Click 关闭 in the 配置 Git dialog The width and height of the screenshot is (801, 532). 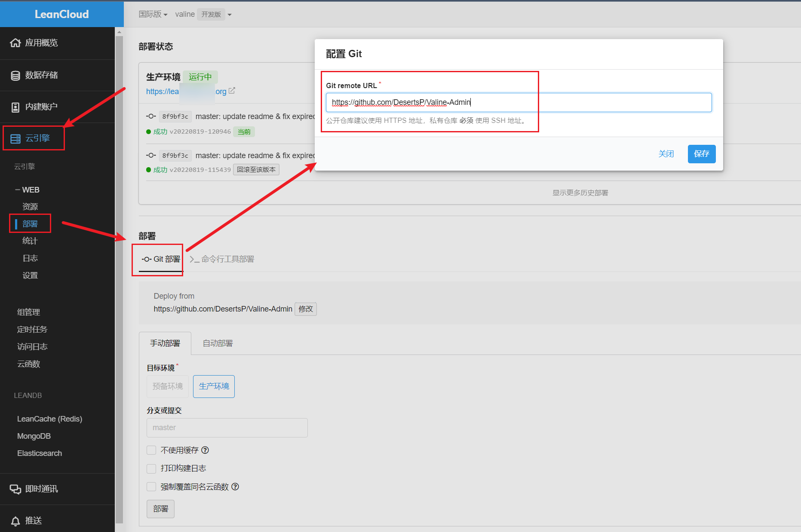pos(666,154)
